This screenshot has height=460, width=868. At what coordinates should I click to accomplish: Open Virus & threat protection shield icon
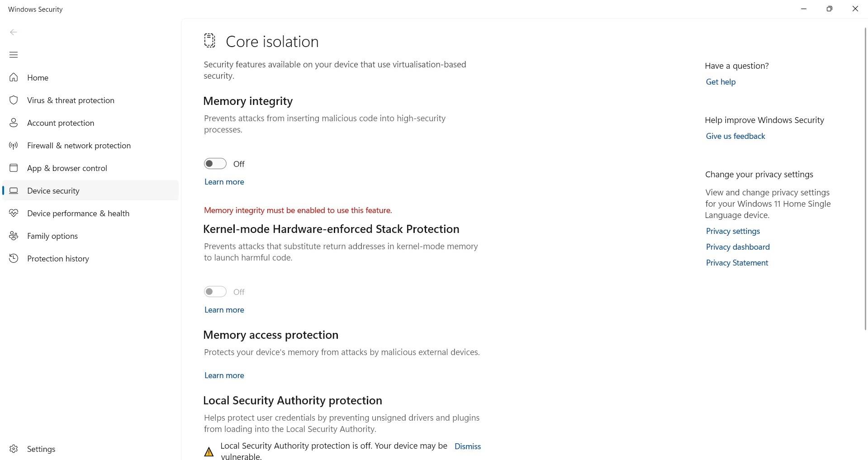[14, 100]
